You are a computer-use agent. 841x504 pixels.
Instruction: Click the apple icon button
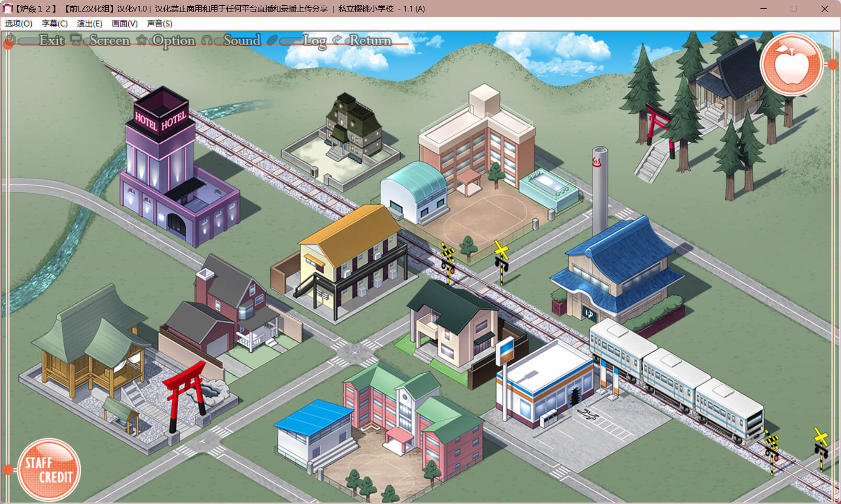tap(791, 64)
